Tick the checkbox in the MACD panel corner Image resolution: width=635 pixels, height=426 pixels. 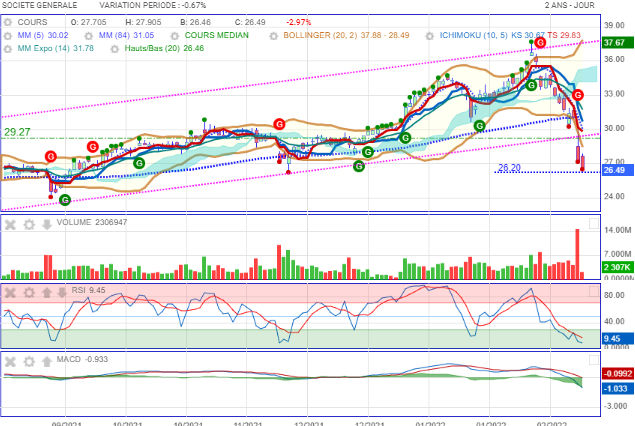594,360
